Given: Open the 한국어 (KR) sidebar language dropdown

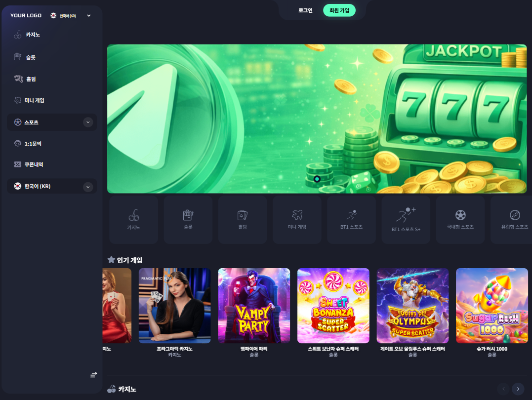Looking at the screenshot, I should tap(52, 186).
